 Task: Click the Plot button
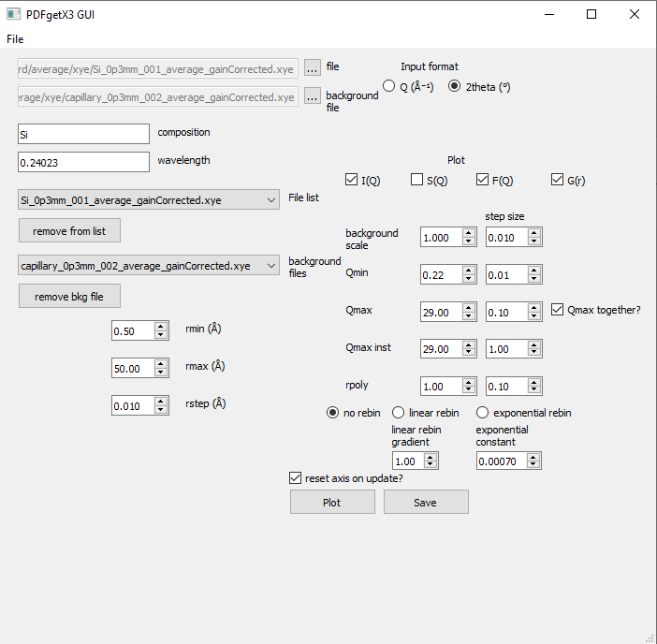click(x=332, y=502)
